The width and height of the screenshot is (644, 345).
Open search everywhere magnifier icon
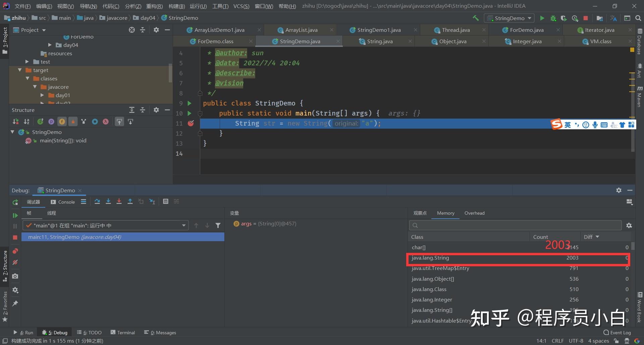[638, 18]
